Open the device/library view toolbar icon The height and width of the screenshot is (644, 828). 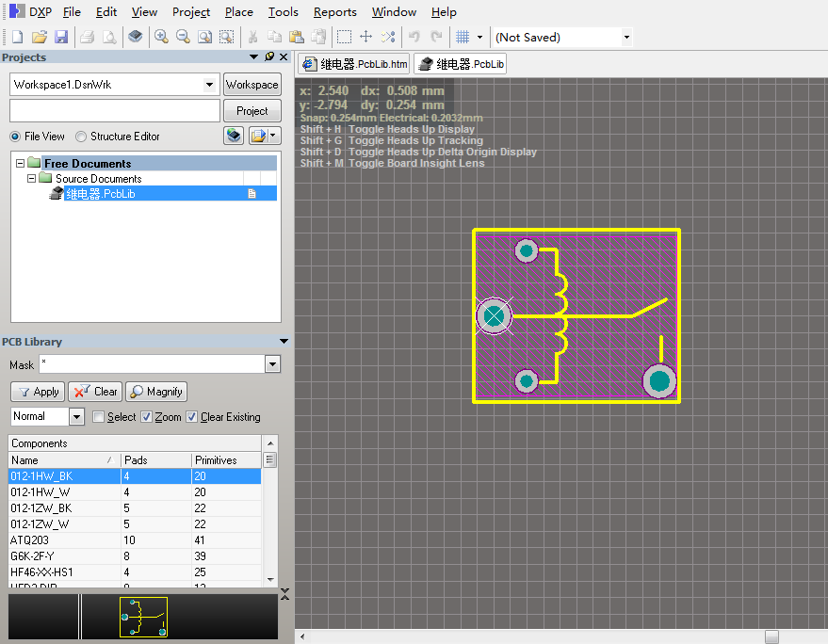coord(136,37)
